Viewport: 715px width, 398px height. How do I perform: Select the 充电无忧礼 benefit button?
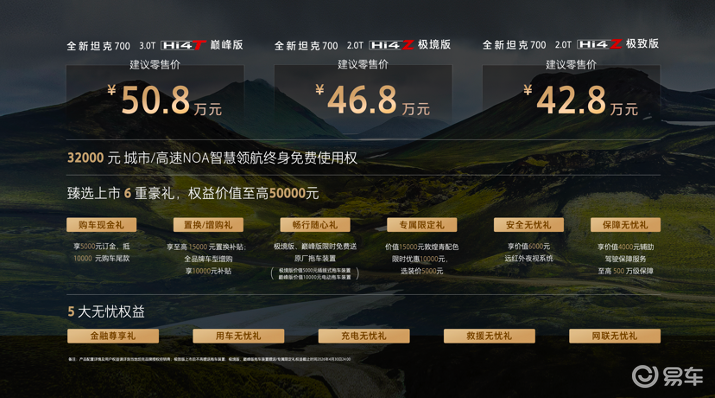364,336
